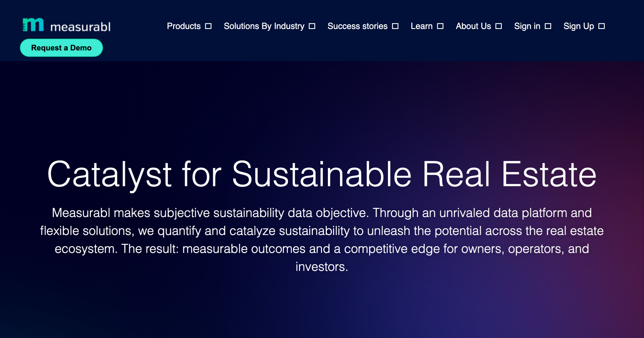Open the Success stories menu
The width and height of the screenshot is (644, 338).
tap(357, 26)
